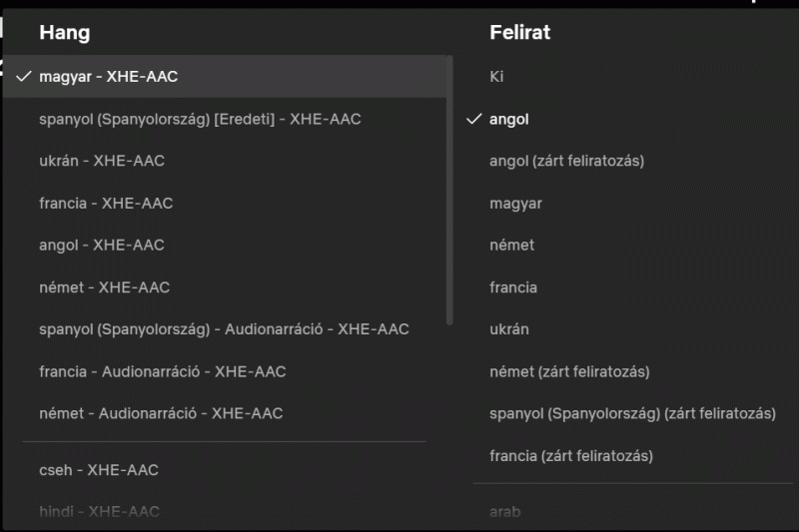Select spanyol Audionarráció audio track
The image size is (799, 532).
click(224, 328)
